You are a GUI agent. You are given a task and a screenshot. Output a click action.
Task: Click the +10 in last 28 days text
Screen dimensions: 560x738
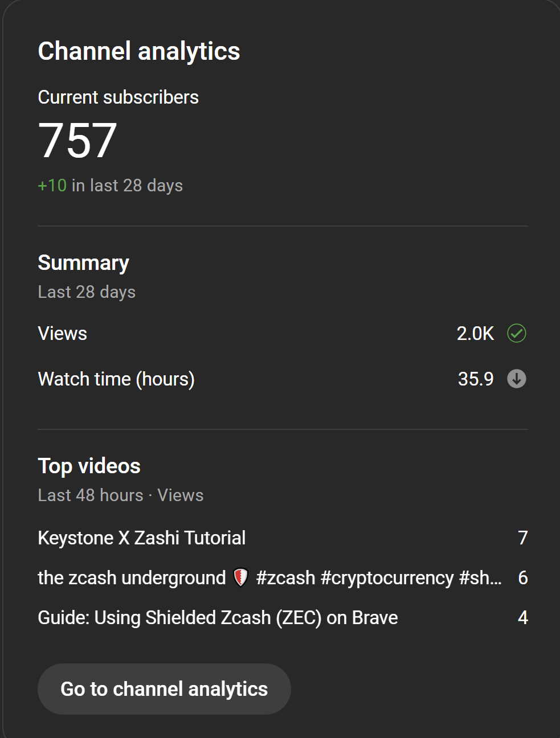[x=110, y=186]
